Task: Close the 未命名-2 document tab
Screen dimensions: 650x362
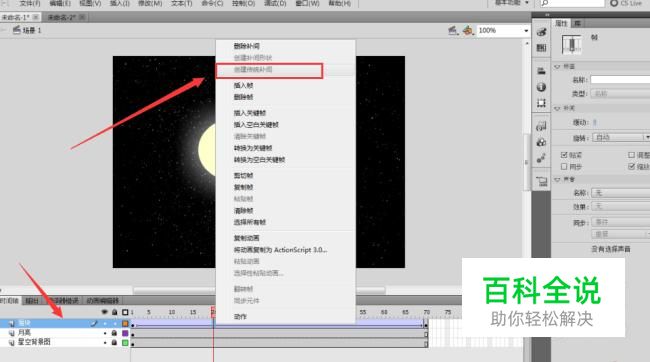Action: 82,17
